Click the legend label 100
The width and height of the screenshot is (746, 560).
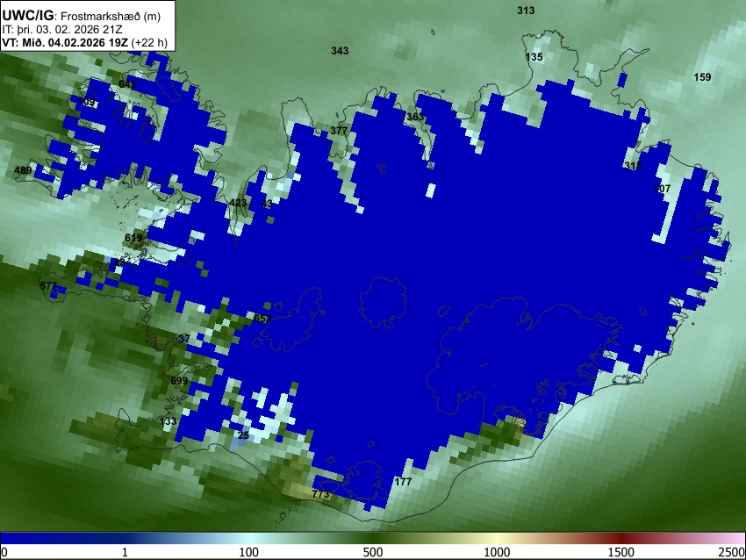click(x=249, y=552)
